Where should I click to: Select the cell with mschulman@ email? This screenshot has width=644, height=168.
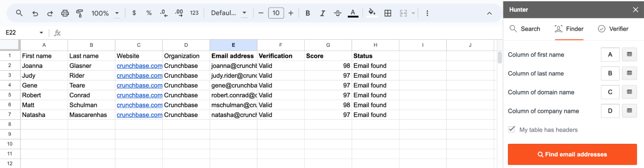pos(233,105)
